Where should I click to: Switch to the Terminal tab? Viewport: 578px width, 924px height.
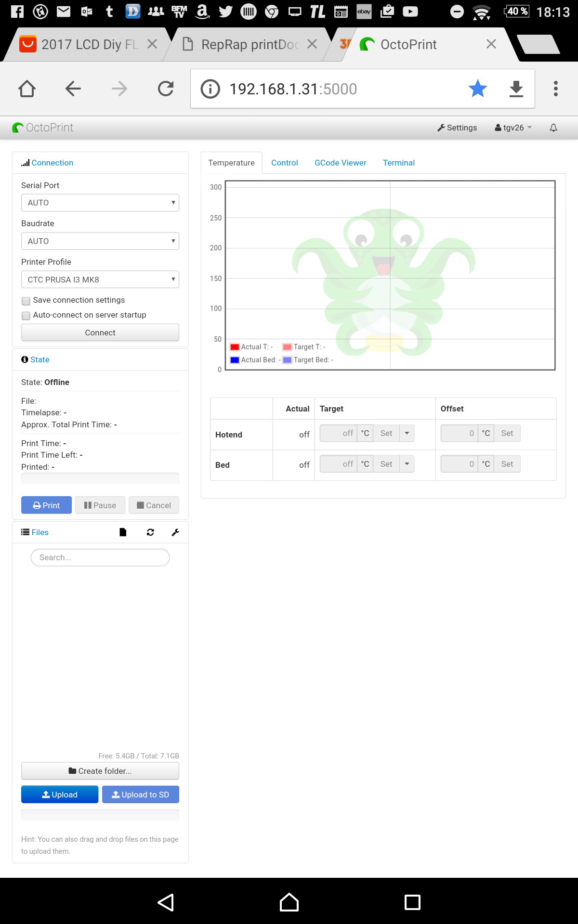click(x=399, y=163)
